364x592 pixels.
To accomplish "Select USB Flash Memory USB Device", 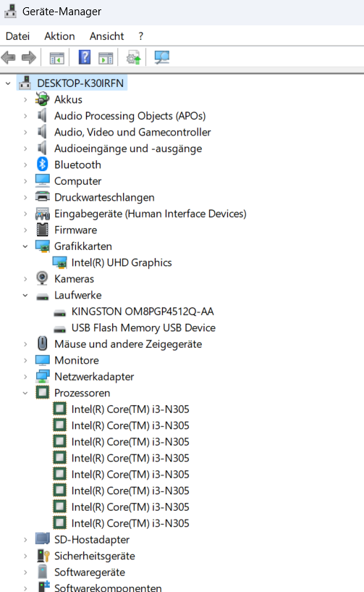I will coord(143,328).
